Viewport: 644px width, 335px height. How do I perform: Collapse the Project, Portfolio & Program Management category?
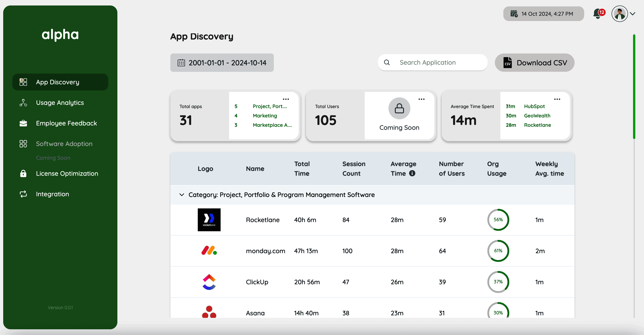point(182,195)
